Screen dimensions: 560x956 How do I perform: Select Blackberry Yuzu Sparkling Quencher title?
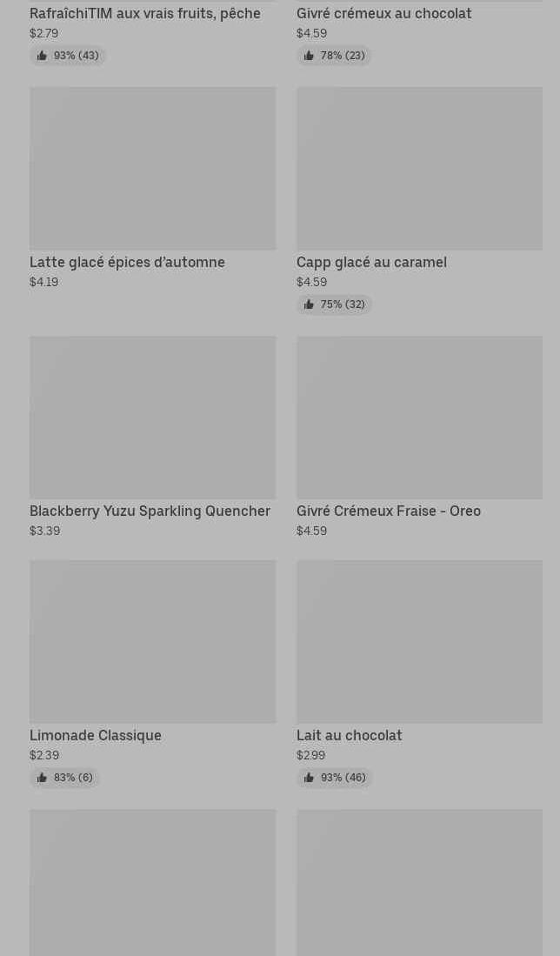coord(150,511)
